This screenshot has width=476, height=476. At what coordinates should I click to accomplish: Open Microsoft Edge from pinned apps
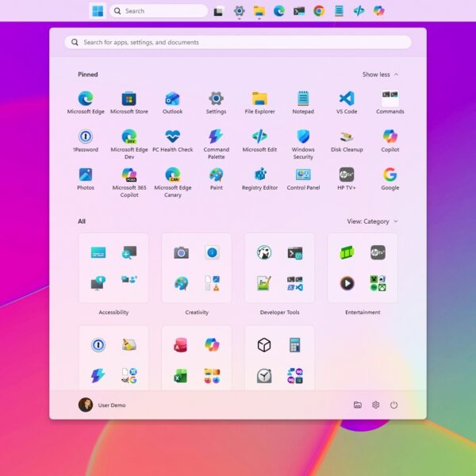[x=86, y=102]
